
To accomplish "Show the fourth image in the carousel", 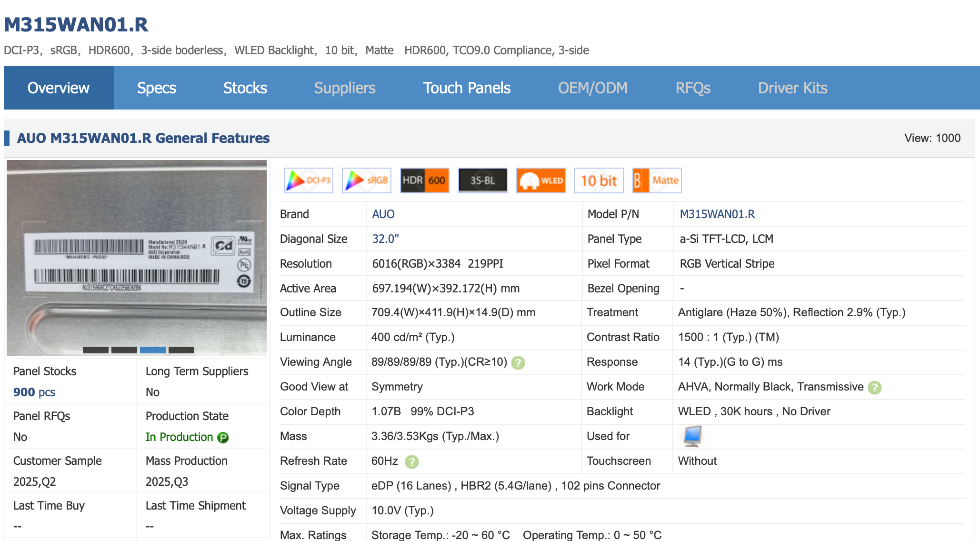I will click(181, 350).
